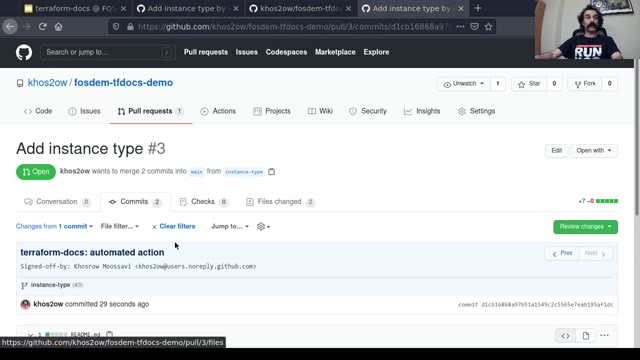Open the diff settings gear menu
The width and height of the screenshot is (640, 360).
263,227
